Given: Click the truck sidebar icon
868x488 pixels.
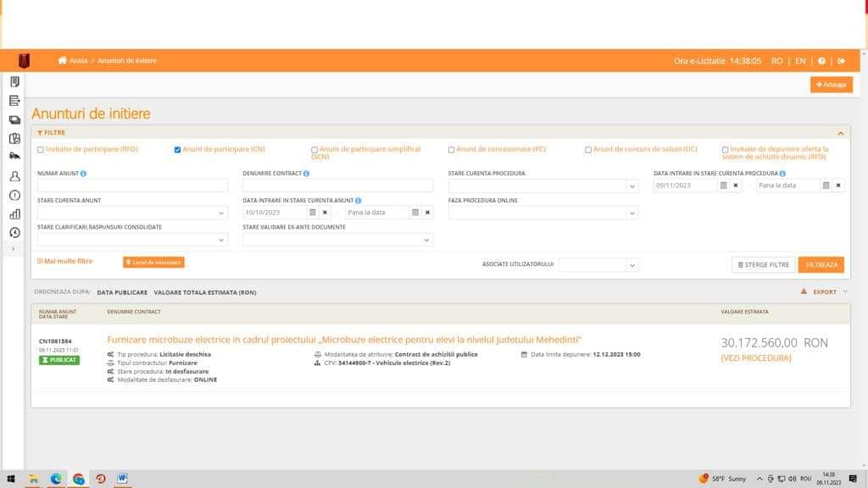Looking at the screenshot, I should pyautogui.click(x=15, y=156).
